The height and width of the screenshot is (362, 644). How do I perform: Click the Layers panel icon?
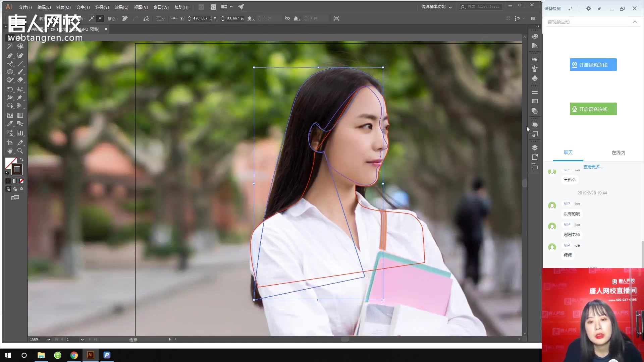coord(535,147)
